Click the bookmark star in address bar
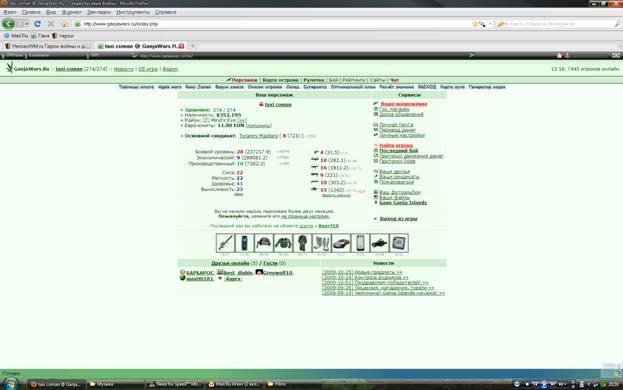The height and width of the screenshot is (390, 623). tap(474, 24)
